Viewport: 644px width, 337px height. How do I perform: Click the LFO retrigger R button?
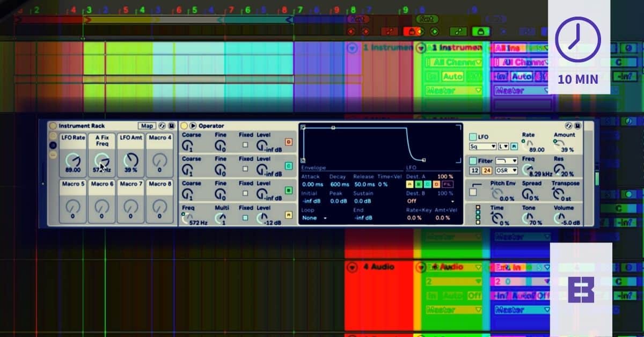click(x=514, y=146)
